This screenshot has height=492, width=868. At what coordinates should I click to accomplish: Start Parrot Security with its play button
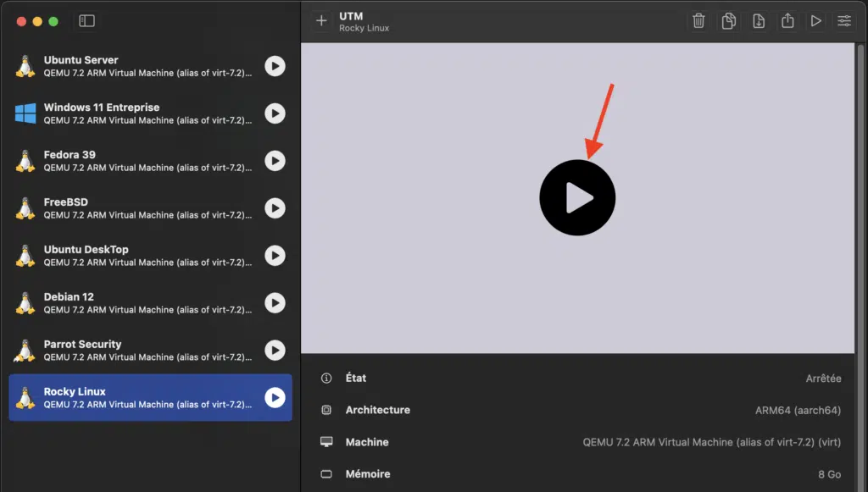(x=275, y=351)
